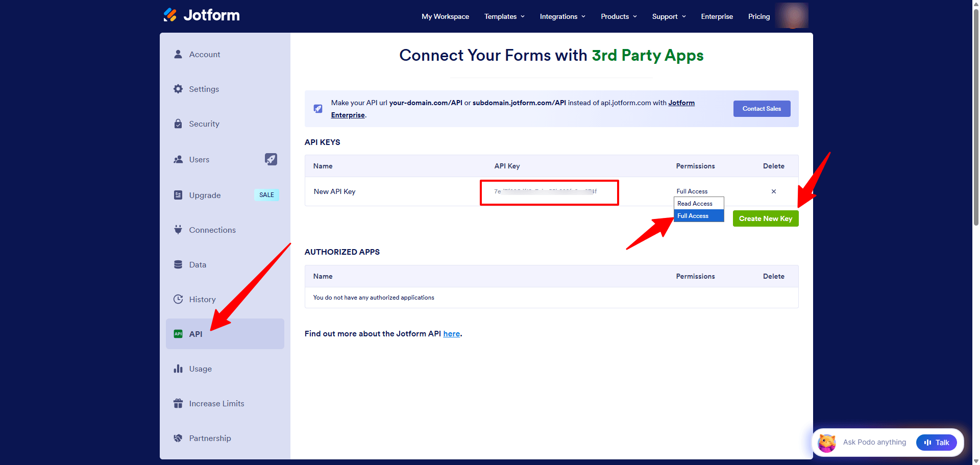Open the Partnership section
980x465 pixels.
225,438
